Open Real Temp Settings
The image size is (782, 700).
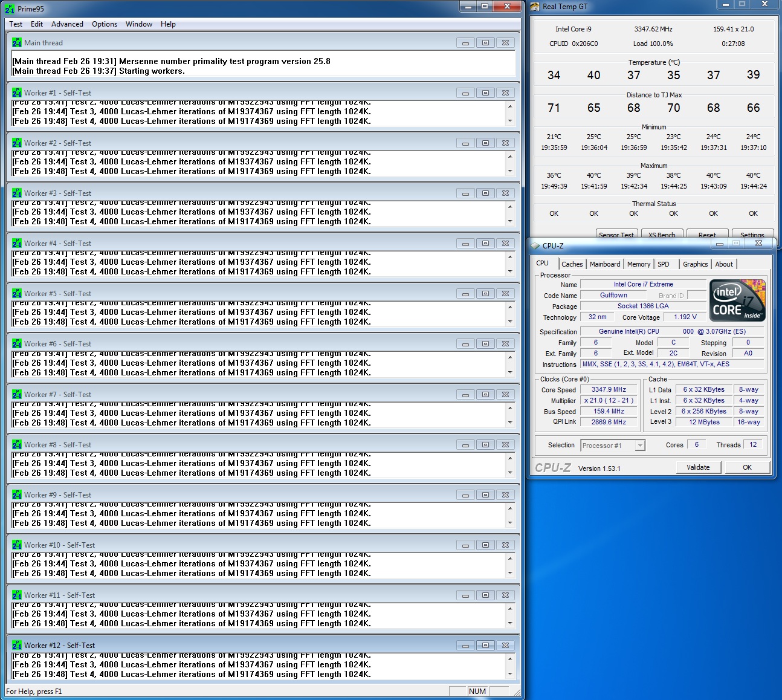(752, 235)
